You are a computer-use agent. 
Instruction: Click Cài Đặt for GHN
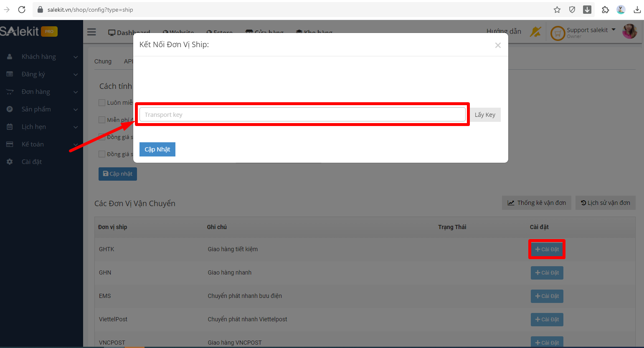(547, 272)
